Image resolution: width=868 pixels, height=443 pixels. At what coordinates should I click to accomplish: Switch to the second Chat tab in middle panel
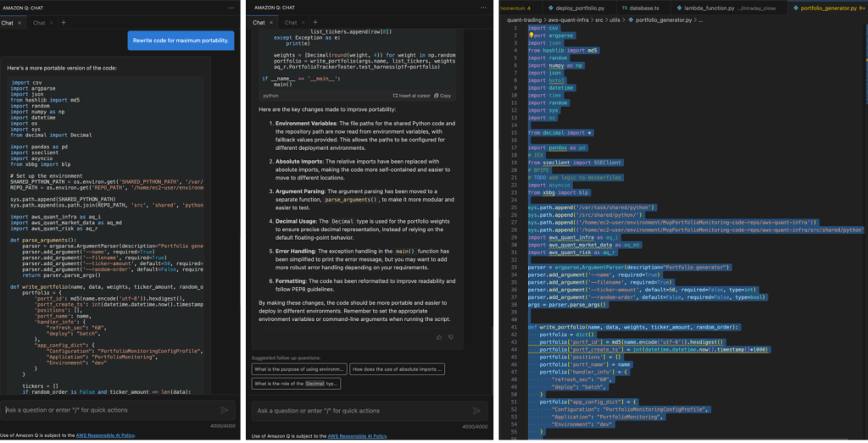[290, 22]
